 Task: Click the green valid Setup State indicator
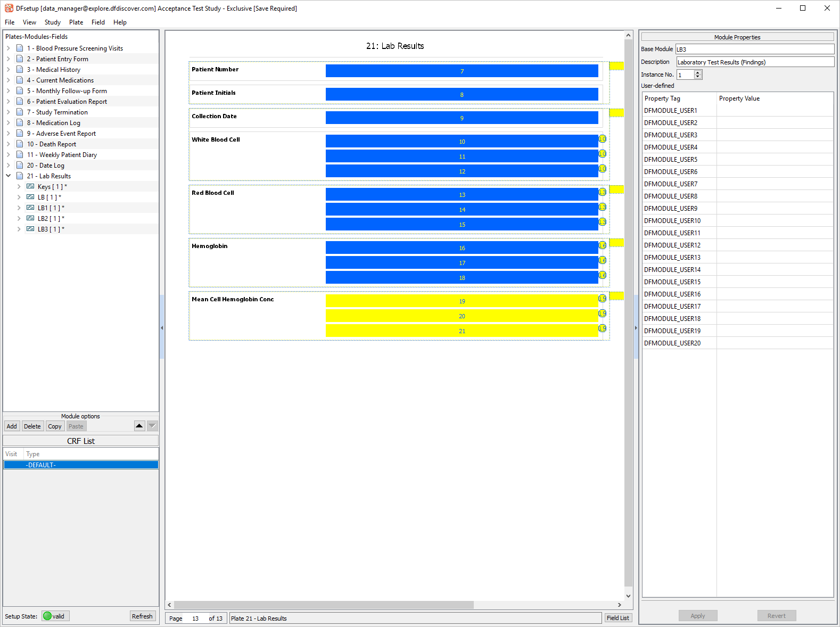55,616
